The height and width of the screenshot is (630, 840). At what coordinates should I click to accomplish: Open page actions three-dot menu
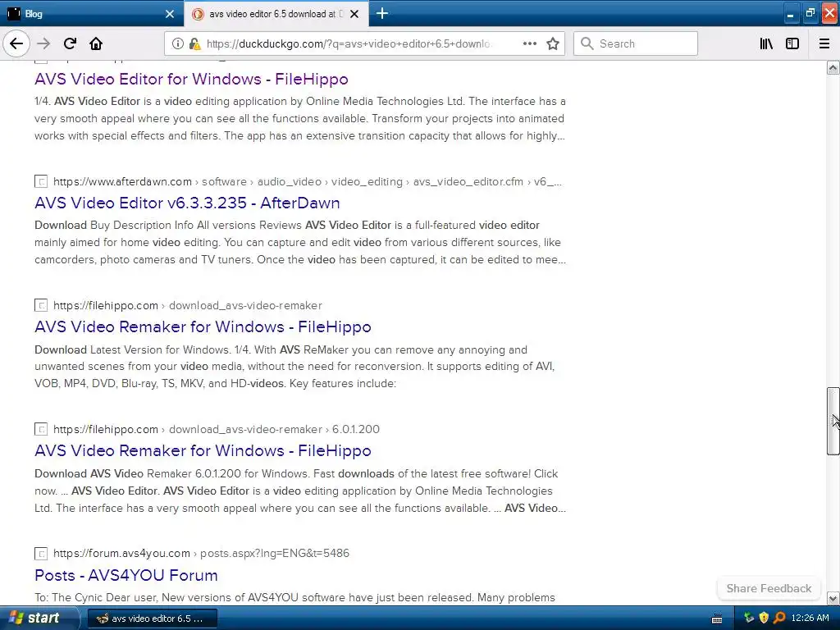tap(529, 44)
